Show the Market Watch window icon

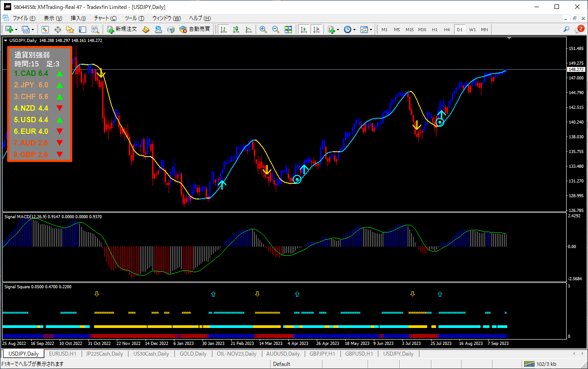45,29
